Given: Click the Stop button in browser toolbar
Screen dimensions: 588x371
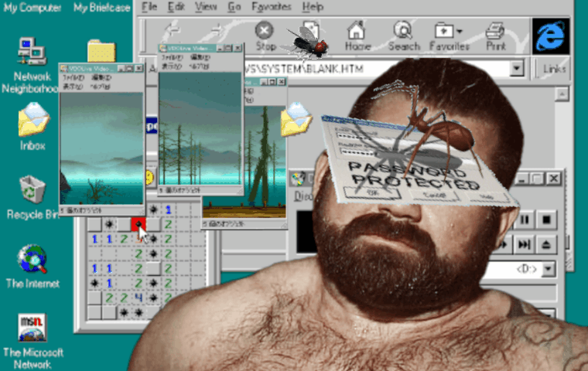Looking at the screenshot, I should 265,35.
